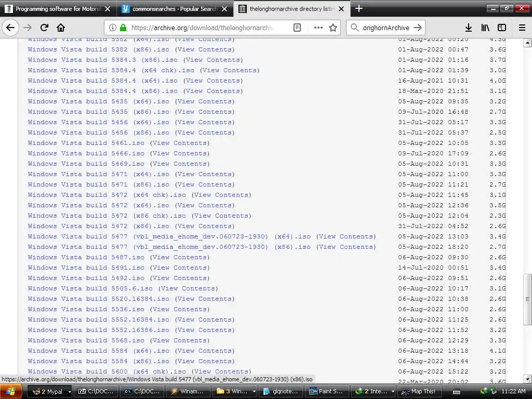Click the search box containing onghornArchive
The image size is (532, 399).
pos(386,28)
